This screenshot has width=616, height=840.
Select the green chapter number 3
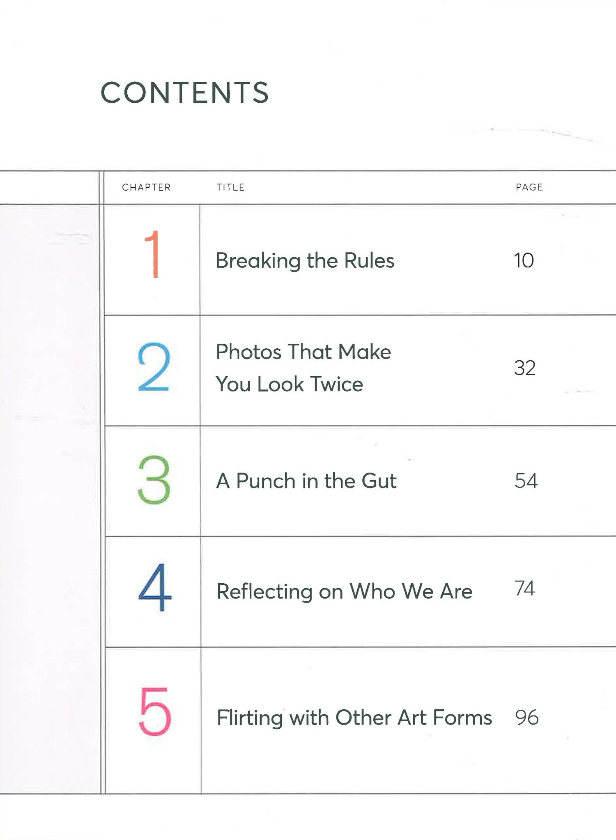coord(154,479)
